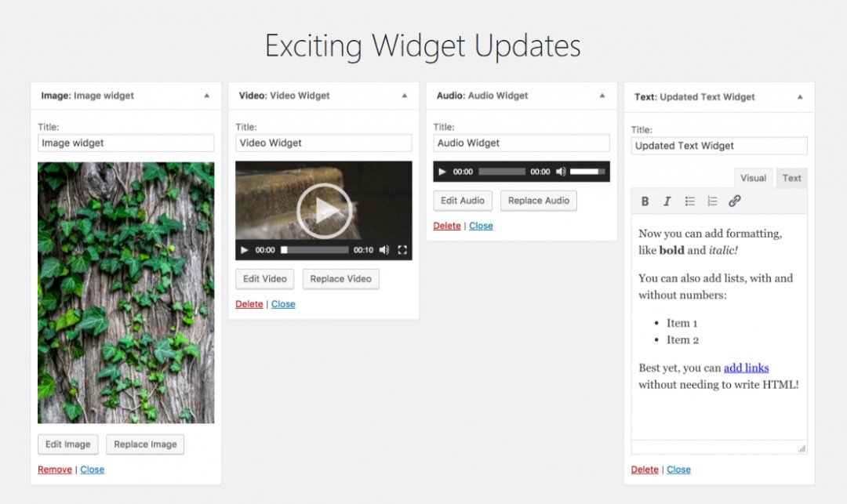Click the Replace Image button
Image resolution: width=847 pixels, height=504 pixels.
pos(145,444)
